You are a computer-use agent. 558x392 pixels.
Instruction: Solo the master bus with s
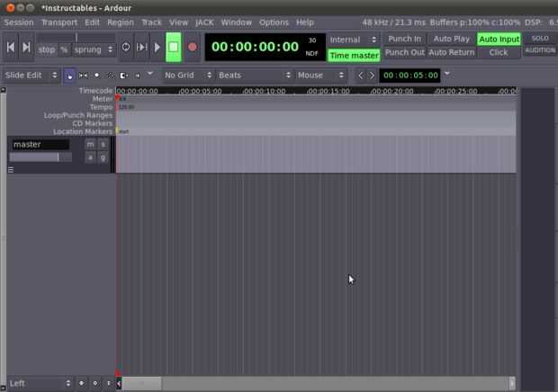[x=103, y=145]
